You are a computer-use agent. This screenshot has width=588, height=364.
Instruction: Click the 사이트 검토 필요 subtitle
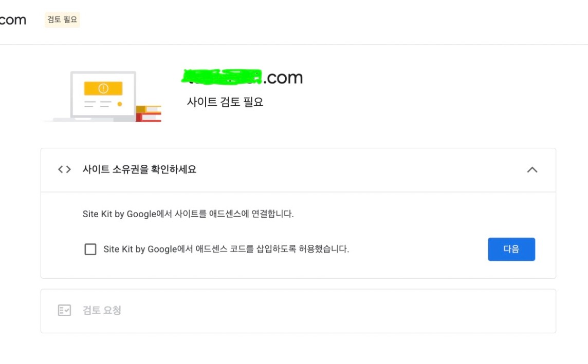pyautogui.click(x=225, y=102)
